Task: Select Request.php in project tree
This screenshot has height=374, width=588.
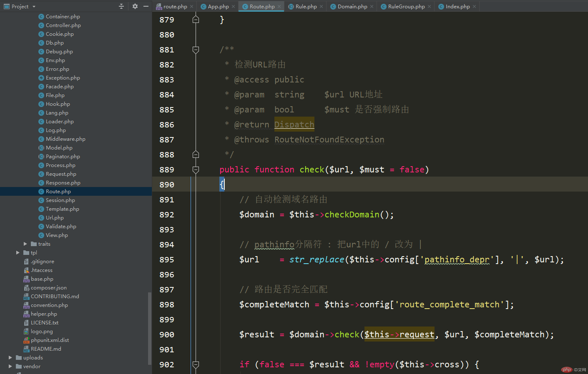Action: (61, 174)
